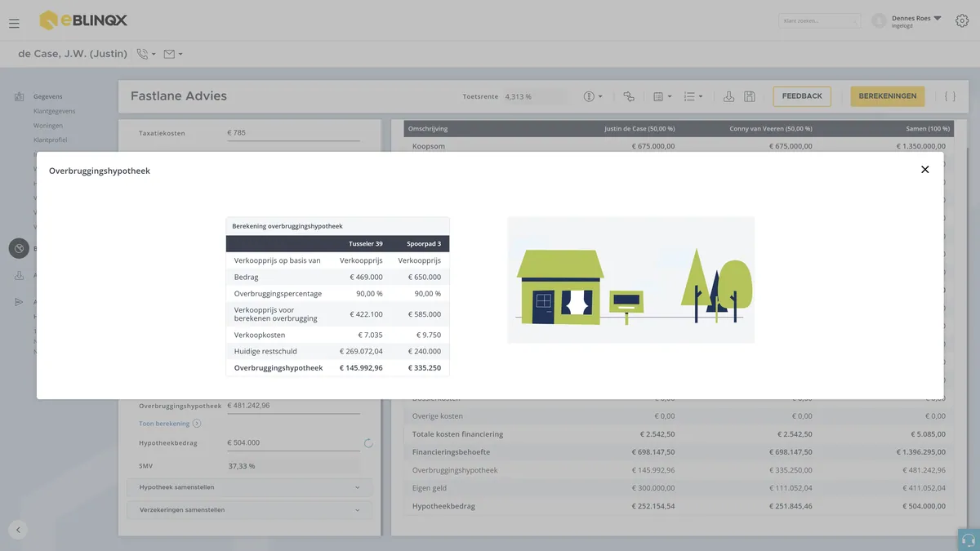This screenshot has width=980, height=551.
Task: Click the route signpost toolbar icon
Action: tap(629, 96)
